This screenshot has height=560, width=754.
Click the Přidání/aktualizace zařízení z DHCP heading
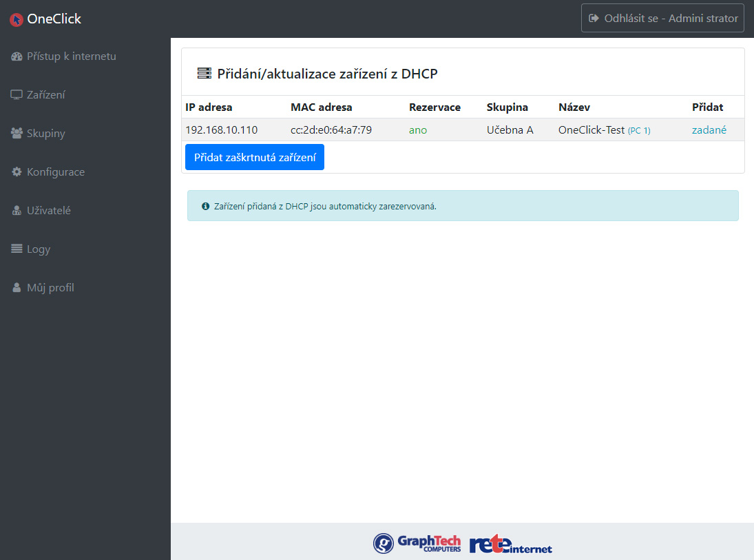(x=328, y=74)
